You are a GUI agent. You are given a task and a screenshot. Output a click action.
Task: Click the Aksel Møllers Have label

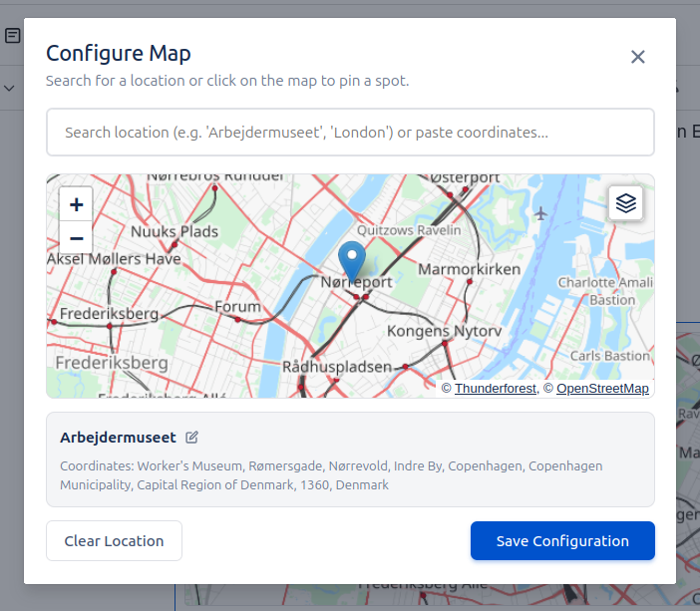115,259
